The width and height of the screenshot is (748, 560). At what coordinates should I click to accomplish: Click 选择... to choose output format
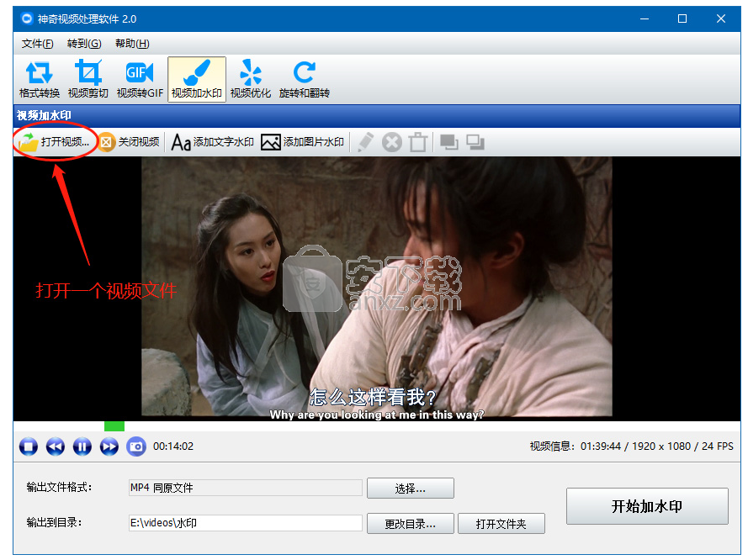(x=411, y=489)
